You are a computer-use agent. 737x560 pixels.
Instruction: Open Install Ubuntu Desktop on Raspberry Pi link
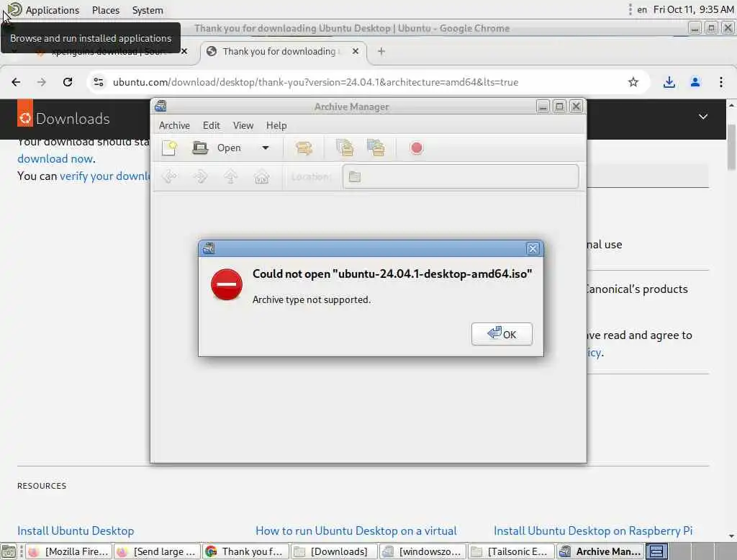pos(593,530)
